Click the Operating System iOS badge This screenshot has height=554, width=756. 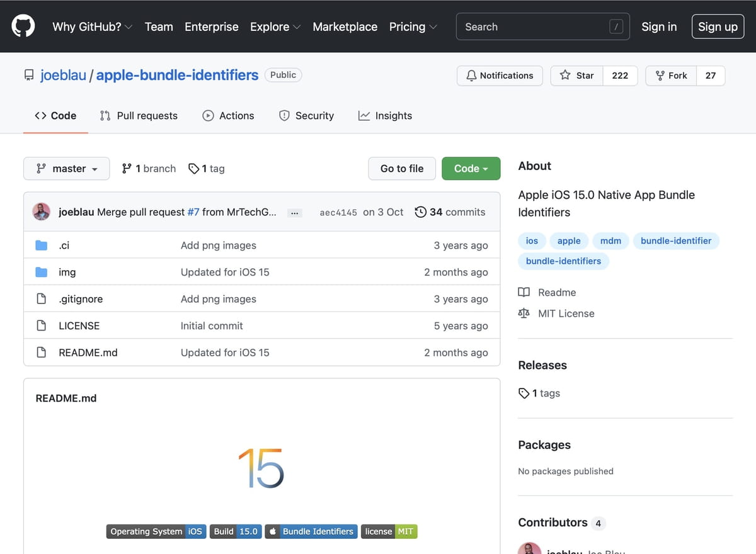(x=156, y=531)
